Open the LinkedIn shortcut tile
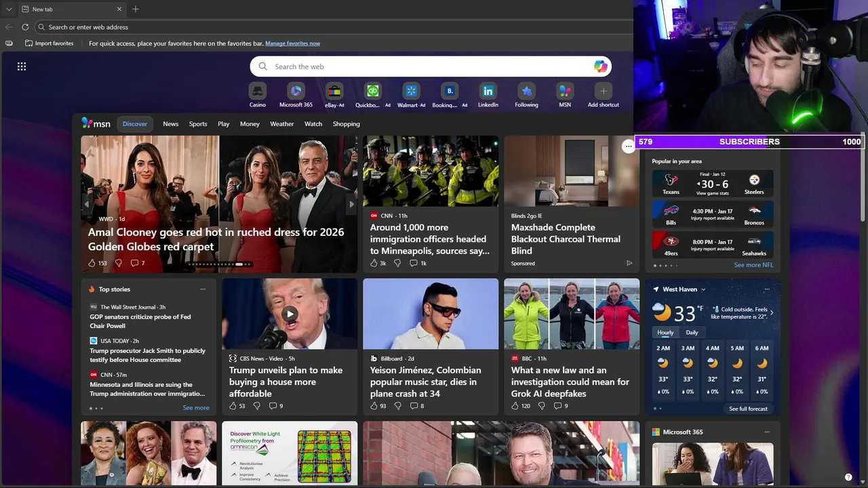Viewport: 868px width, 488px height. 488,96
